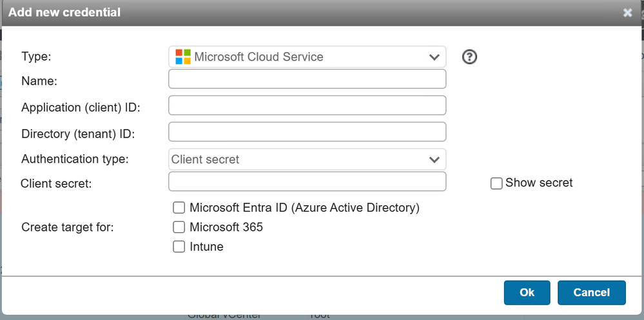Image resolution: width=644 pixels, height=320 pixels.
Task: Click into the Name text field
Action: pos(307,79)
